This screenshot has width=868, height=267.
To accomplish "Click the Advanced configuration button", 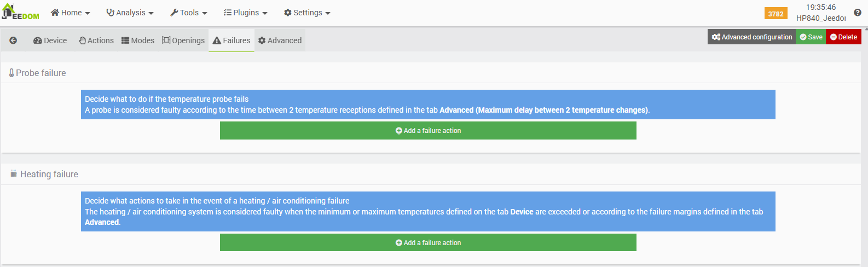I will pos(751,37).
